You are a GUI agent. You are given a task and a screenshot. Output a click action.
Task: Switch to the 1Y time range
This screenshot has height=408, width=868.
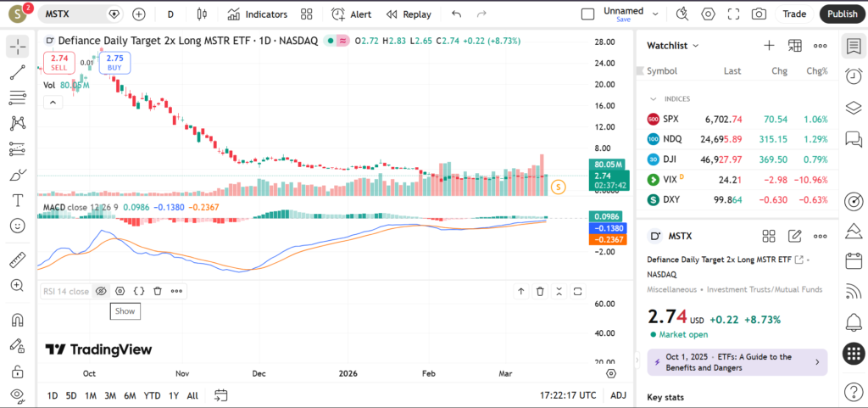173,395
